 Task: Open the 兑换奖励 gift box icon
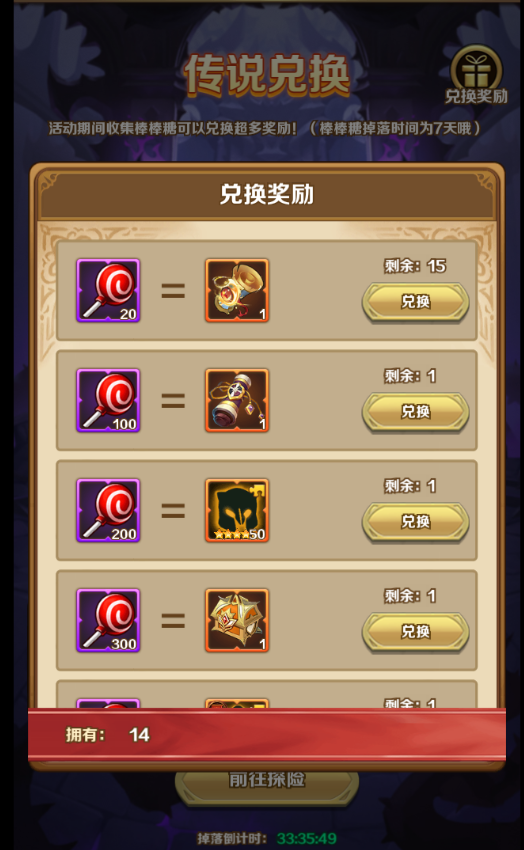click(476, 75)
